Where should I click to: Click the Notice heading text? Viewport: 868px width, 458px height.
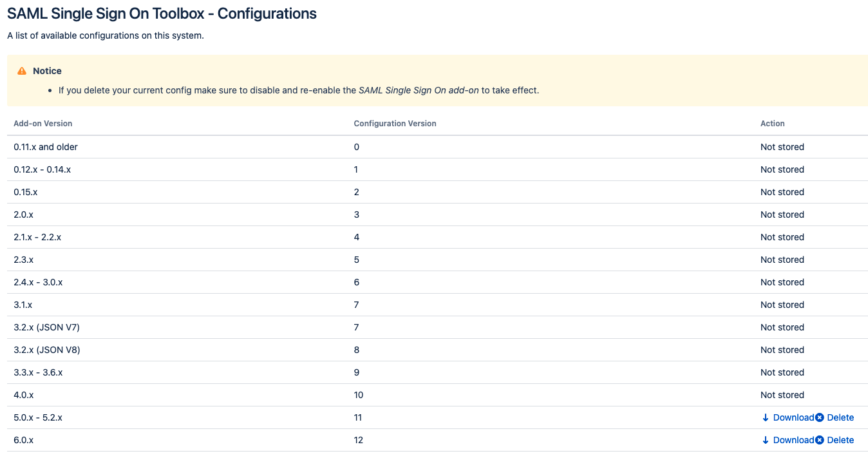pos(48,71)
